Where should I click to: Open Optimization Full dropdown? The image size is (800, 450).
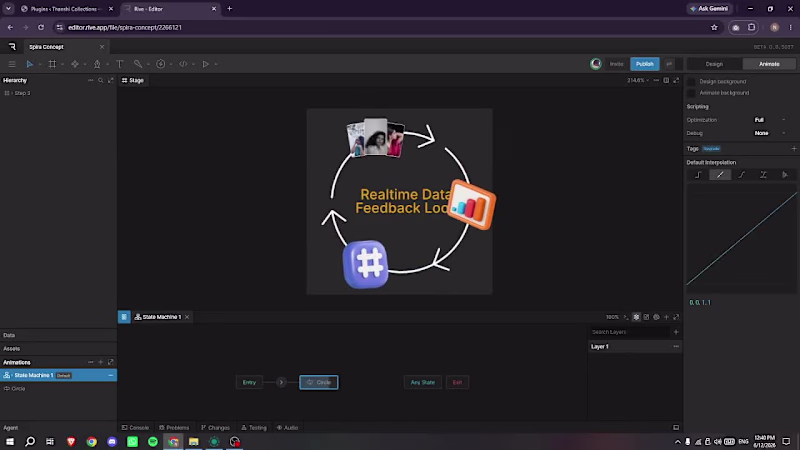(x=770, y=120)
